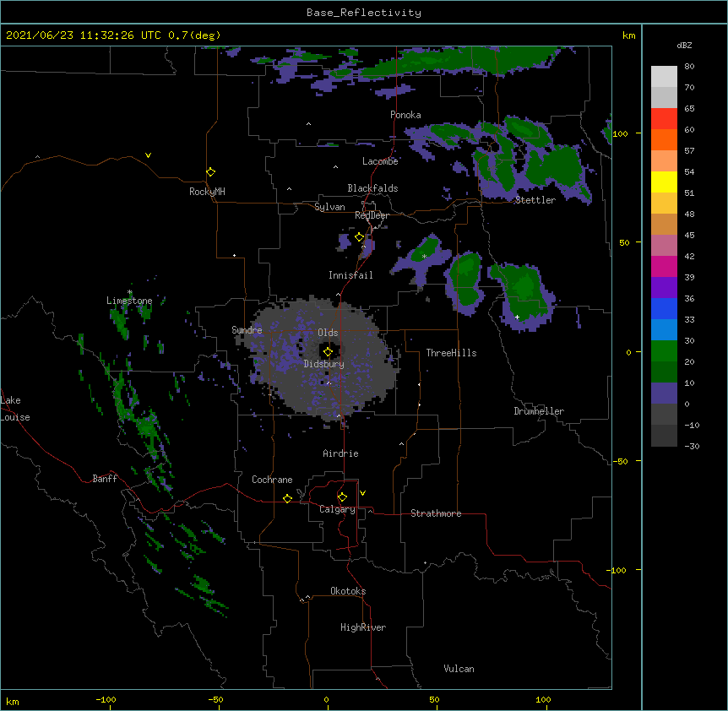Viewport: 728px width, 711px height.
Task: Click the Drumheller label
Action: coord(539,411)
